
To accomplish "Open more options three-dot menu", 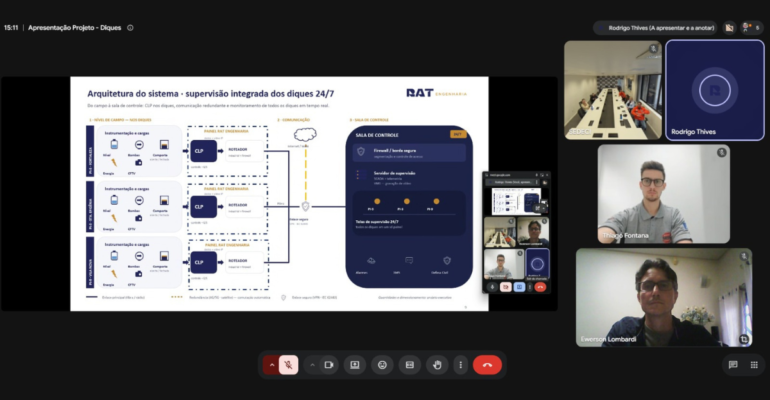I will tap(461, 365).
